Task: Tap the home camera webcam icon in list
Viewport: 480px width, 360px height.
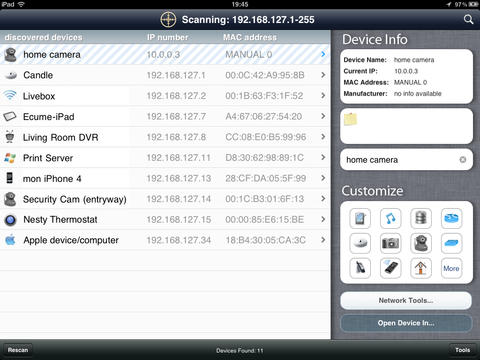Action: tap(10, 55)
